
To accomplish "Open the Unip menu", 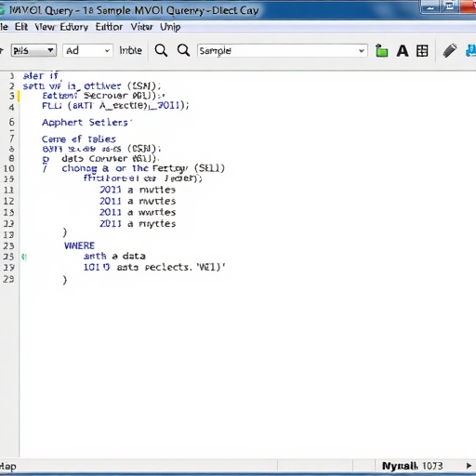I will (170, 27).
